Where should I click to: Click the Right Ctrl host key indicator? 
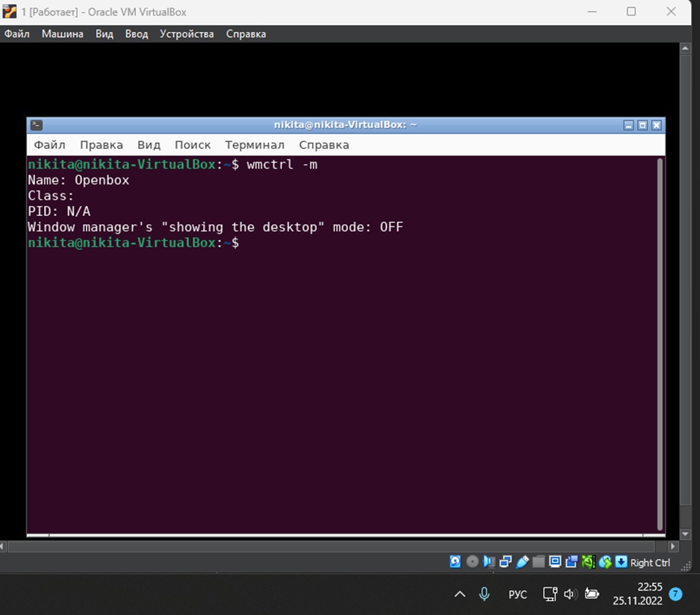tap(649, 562)
